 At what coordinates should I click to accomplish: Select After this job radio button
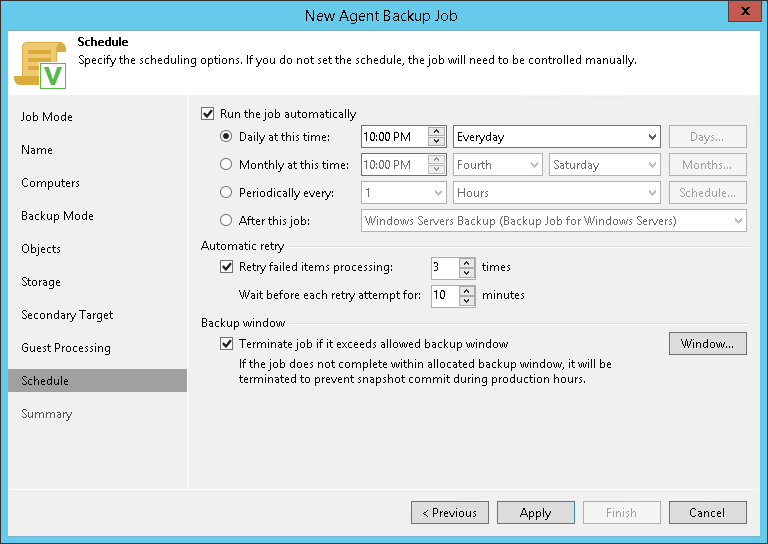(x=226, y=220)
